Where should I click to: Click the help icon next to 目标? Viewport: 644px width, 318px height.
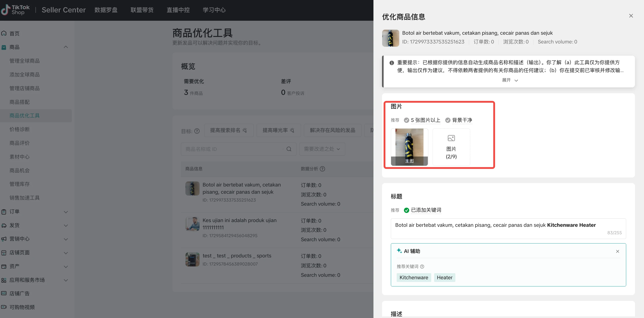coord(197,131)
